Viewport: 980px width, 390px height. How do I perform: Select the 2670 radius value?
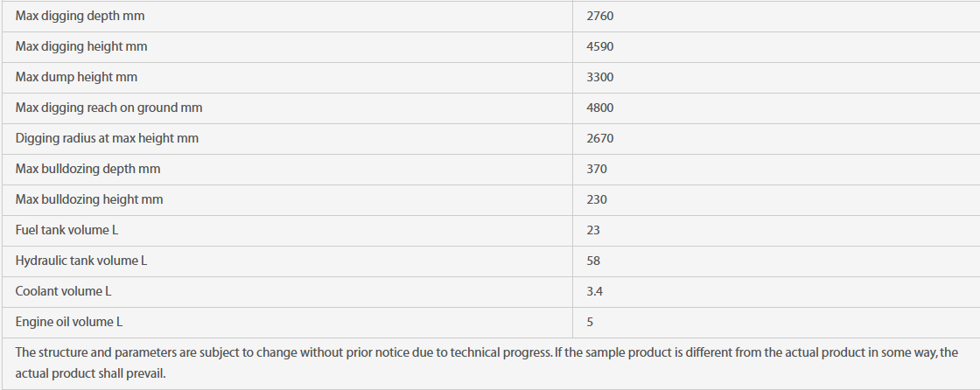pos(600,139)
